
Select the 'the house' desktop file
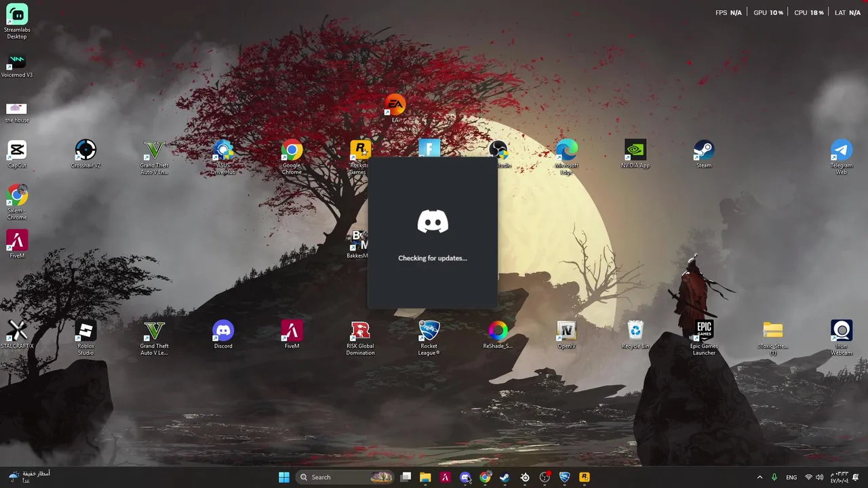click(17, 113)
